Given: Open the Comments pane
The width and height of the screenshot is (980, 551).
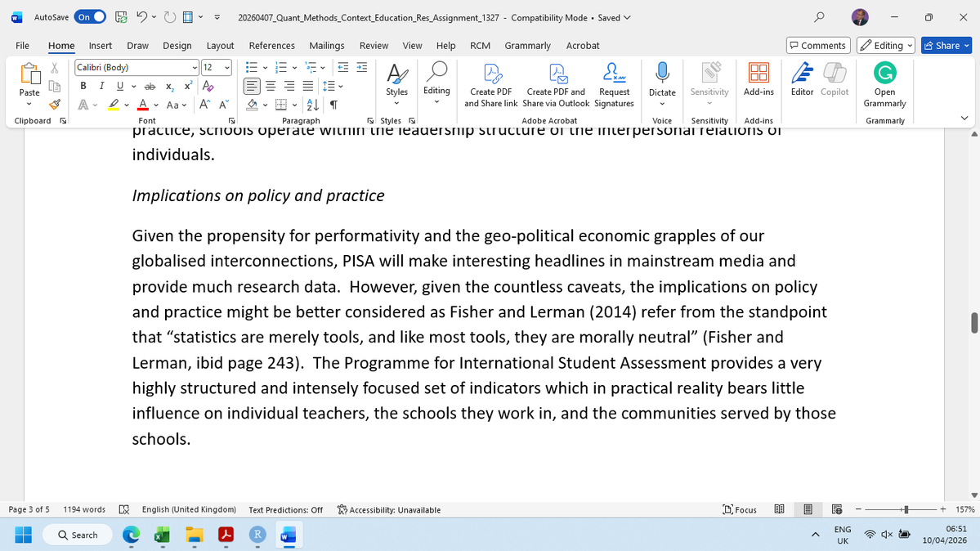Looking at the screenshot, I should tap(818, 46).
